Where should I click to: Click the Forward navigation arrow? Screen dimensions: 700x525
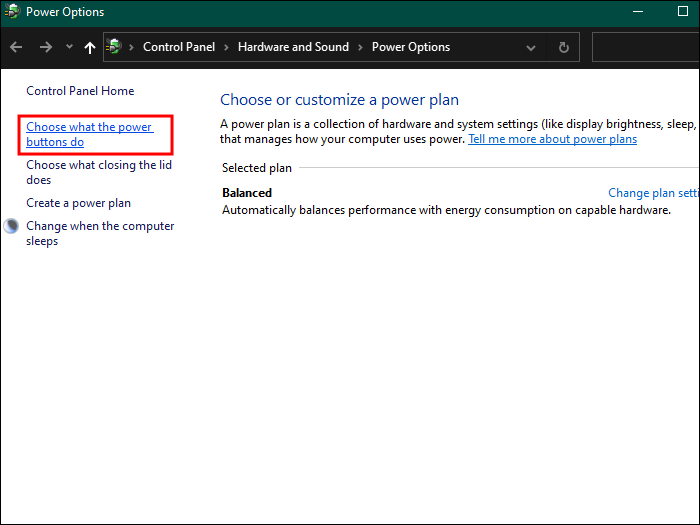45,47
